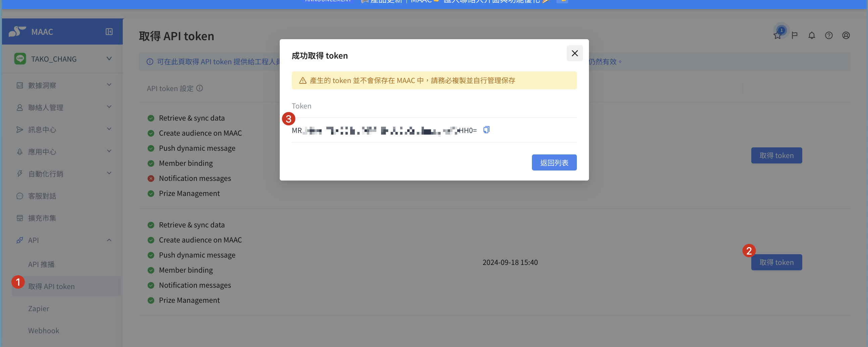Open the 客服對話 sidebar item
The height and width of the screenshot is (347, 868).
pos(62,196)
